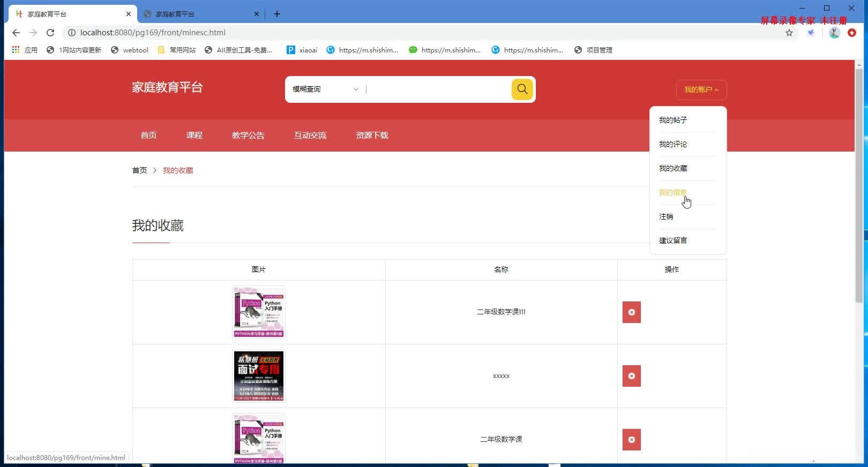868x467 pixels.
Task: Select 我的评论 from account menu
Action: (x=673, y=144)
